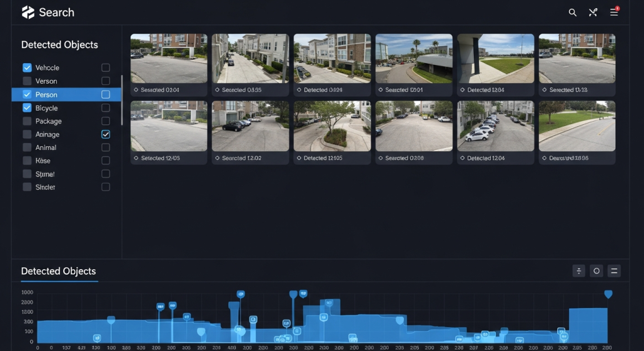
Task: Click the magnifier search icon in header
Action: (x=572, y=12)
